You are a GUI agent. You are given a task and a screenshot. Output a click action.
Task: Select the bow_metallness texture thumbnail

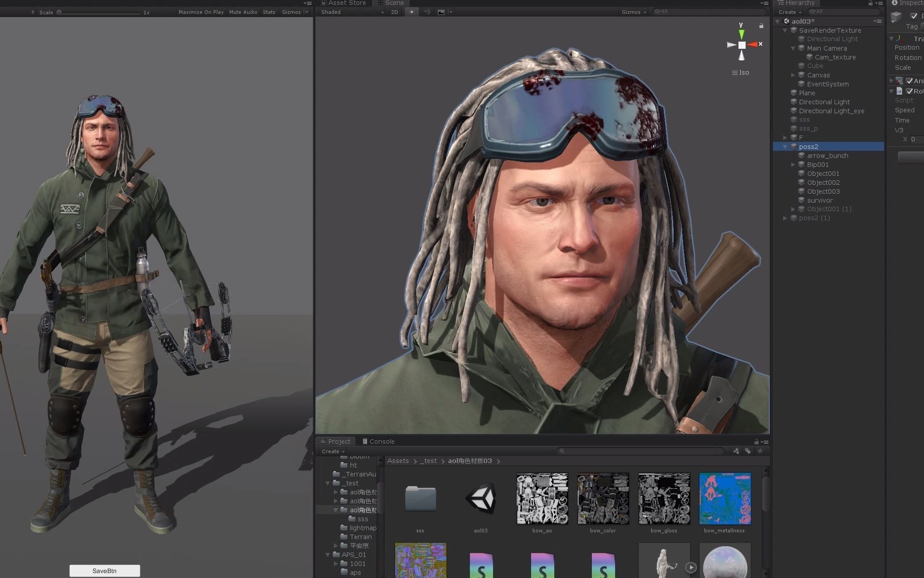[725, 499]
